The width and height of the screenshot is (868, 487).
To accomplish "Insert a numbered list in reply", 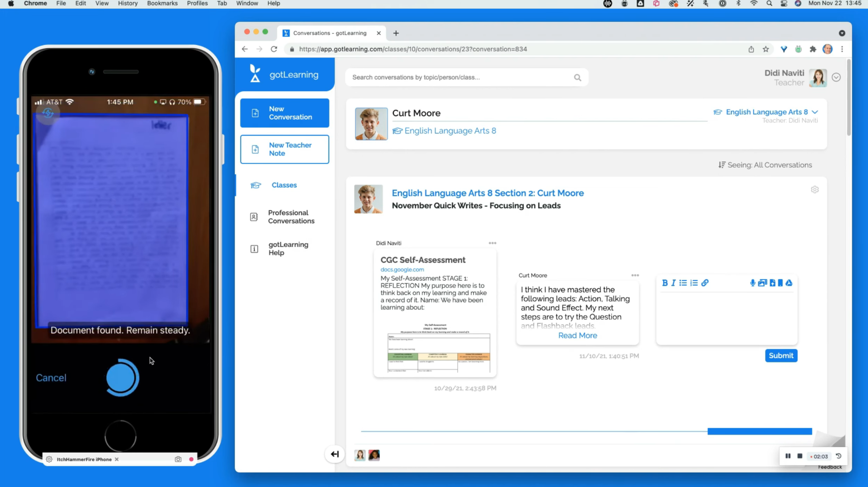I will coord(694,283).
